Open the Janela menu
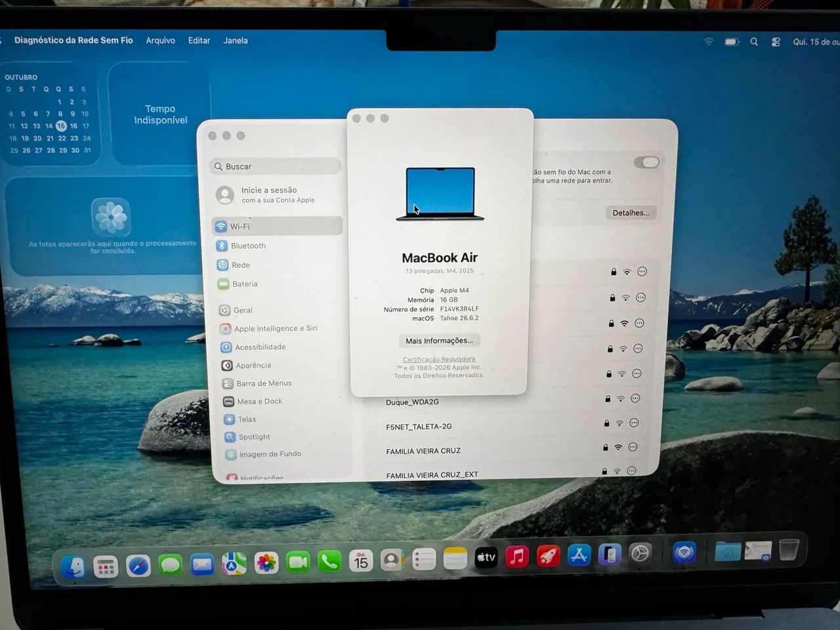 coord(236,41)
